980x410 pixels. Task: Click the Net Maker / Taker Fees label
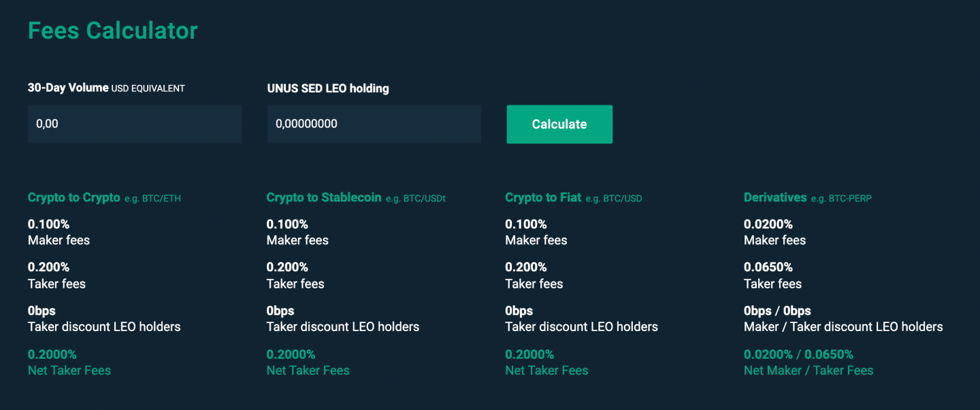(808, 371)
